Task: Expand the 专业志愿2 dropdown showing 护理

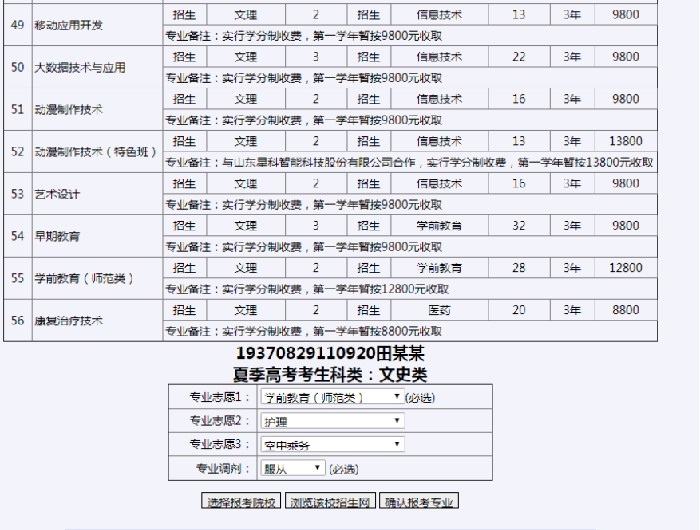Action: 330,421
